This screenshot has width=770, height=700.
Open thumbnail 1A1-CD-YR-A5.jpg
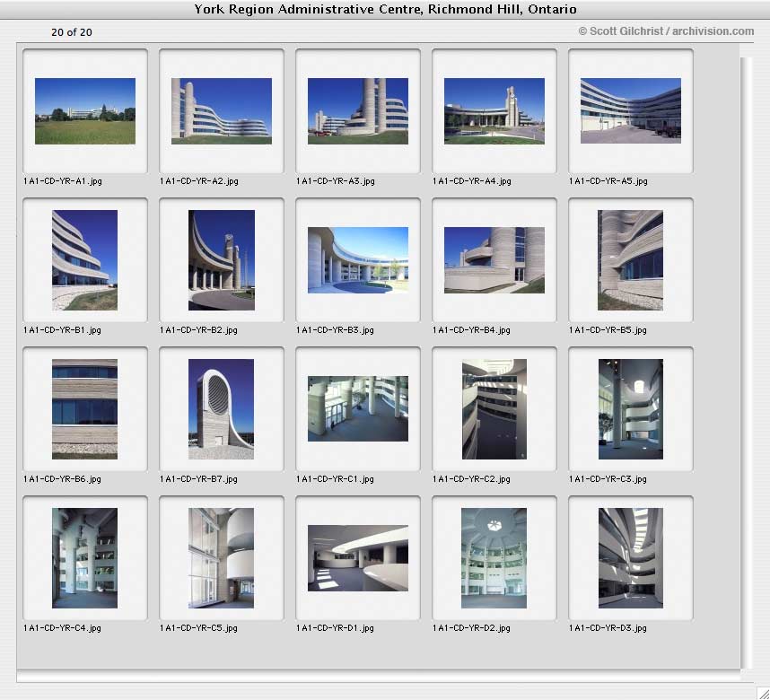[631, 111]
